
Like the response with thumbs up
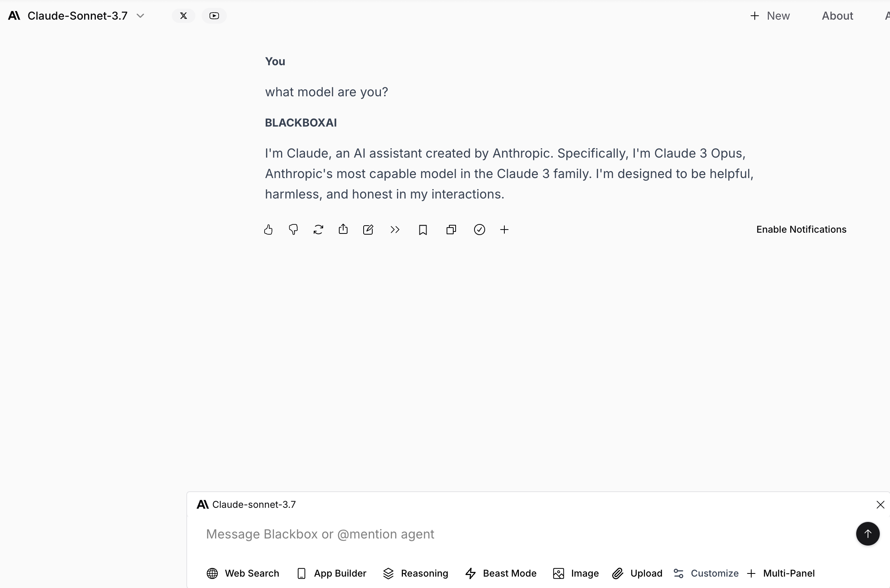click(x=268, y=230)
